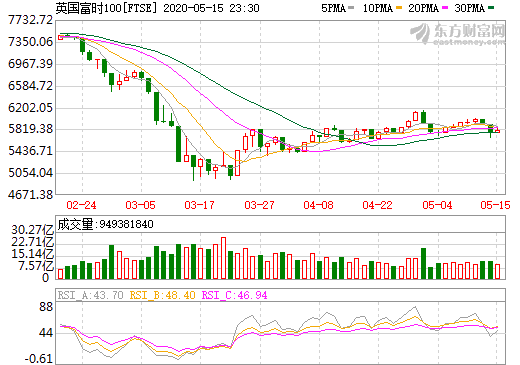Select the 04-22 date axis label
The width and height of the screenshot is (520, 365).
pyautogui.click(x=378, y=205)
